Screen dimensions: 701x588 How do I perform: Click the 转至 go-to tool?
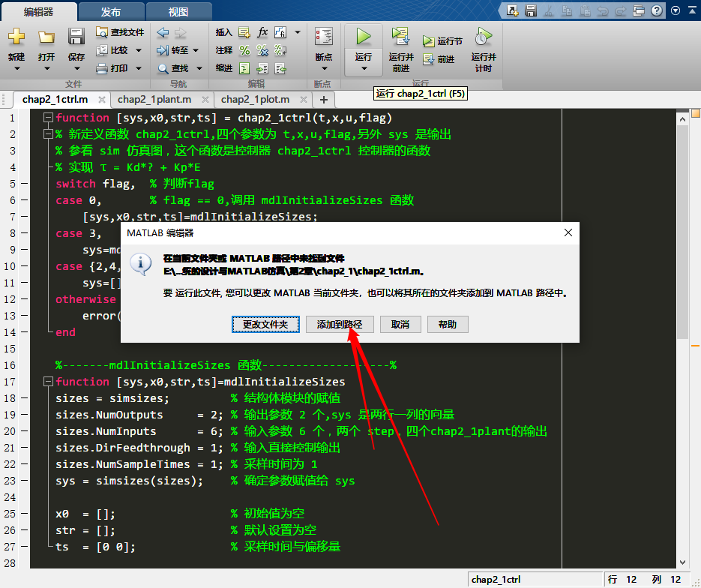click(x=172, y=50)
